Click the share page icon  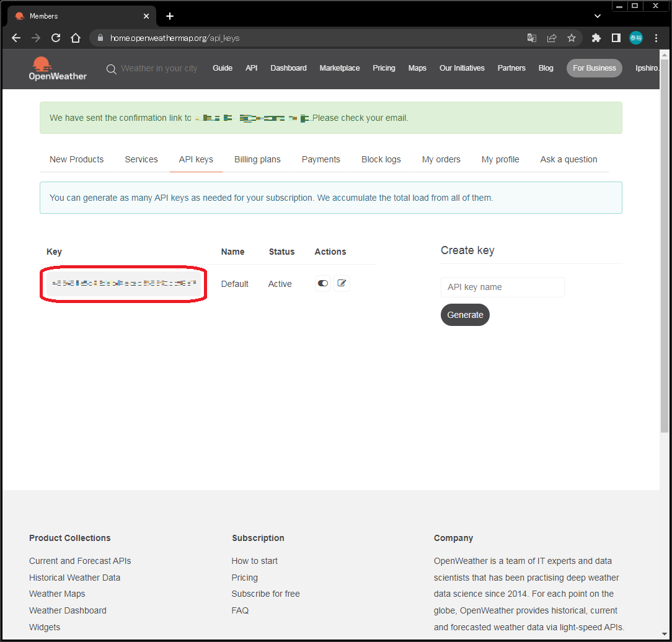(x=552, y=38)
